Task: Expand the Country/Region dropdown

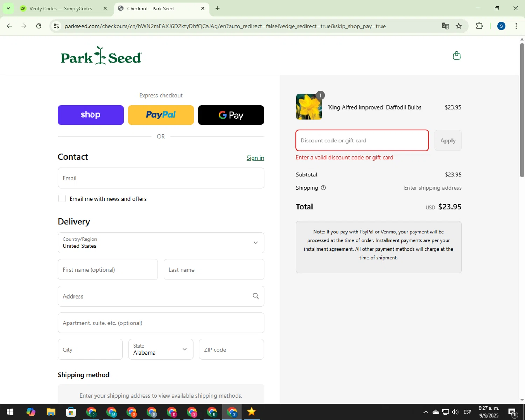Action: (161, 243)
